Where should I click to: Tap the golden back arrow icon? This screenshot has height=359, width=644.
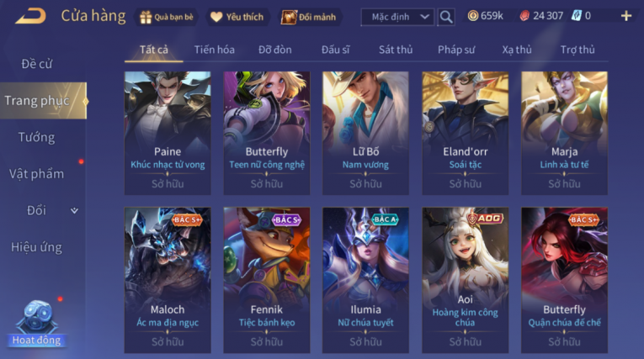click(x=31, y=17)
